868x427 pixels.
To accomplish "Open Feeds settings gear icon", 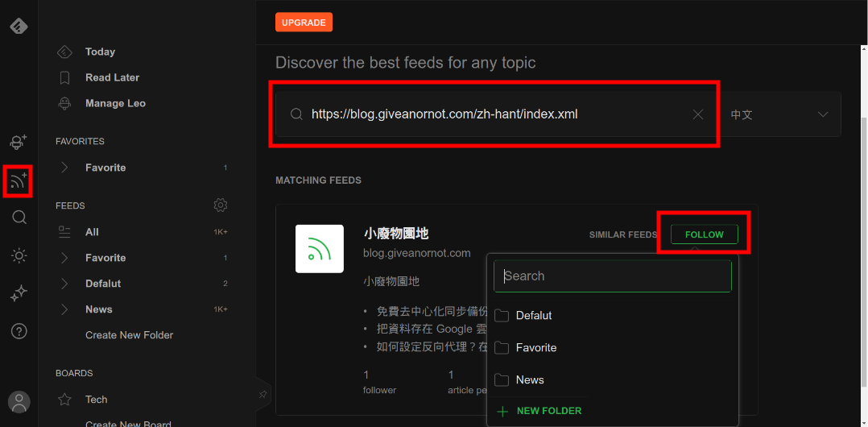I will [221, 205].
